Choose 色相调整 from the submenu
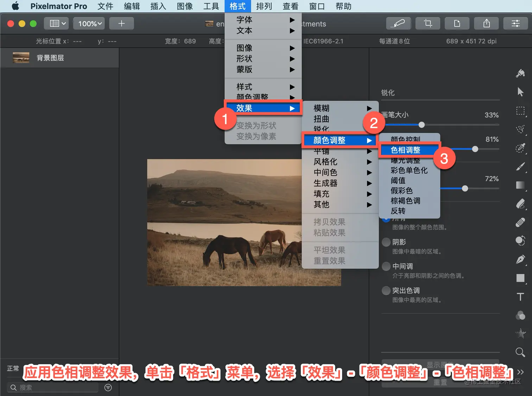This screenshot has height=396, width=532. coord(409,150)
